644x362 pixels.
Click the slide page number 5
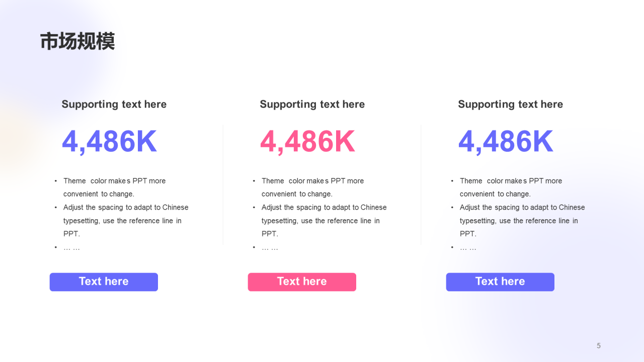coord(599,345)
